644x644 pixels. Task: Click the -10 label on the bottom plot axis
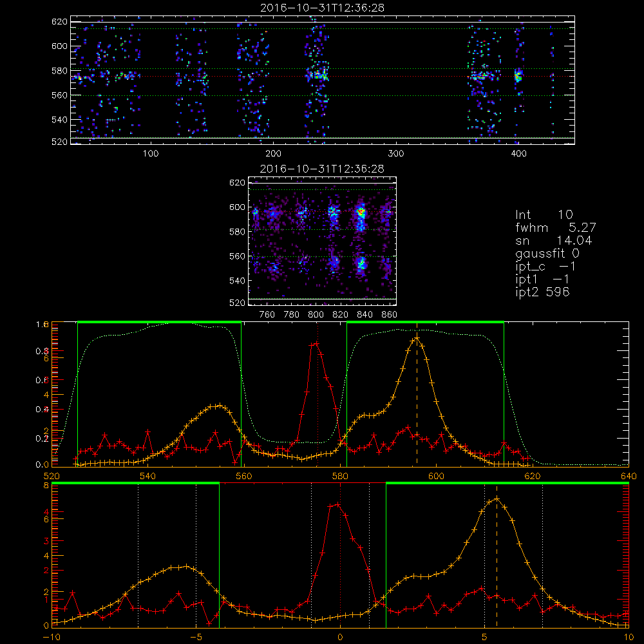[52, 638]
